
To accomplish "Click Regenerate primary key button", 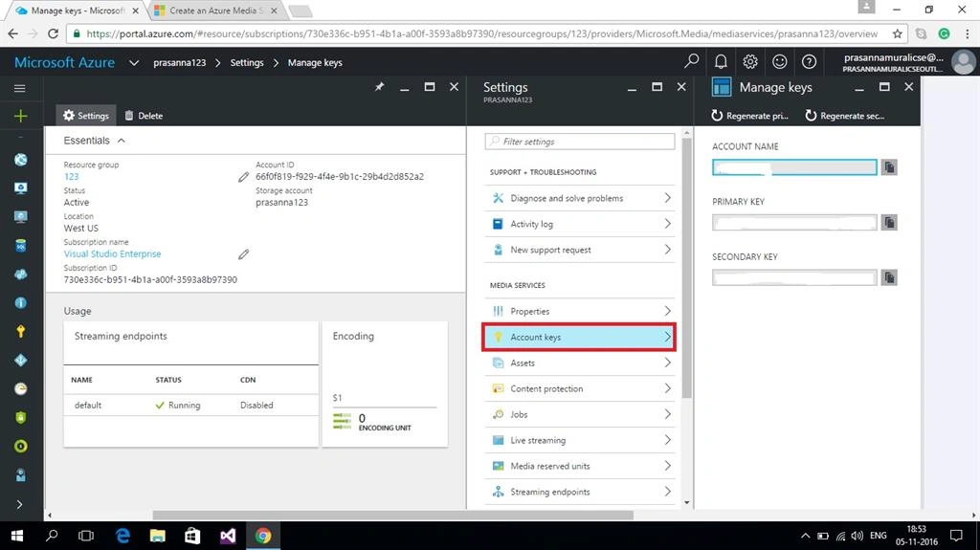I will click(750, 116).
